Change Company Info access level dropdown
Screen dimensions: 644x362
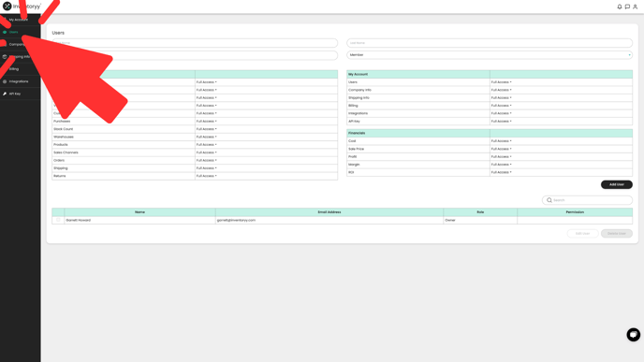coord(501,90)
